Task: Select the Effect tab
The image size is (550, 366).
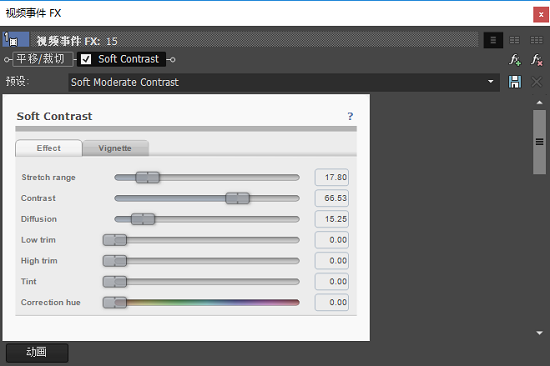Action: click(x=48, y=148)
